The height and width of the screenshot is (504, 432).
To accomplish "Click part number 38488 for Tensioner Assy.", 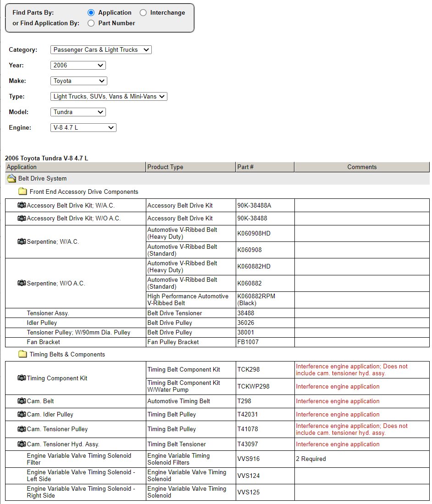I will click(246, 313).
